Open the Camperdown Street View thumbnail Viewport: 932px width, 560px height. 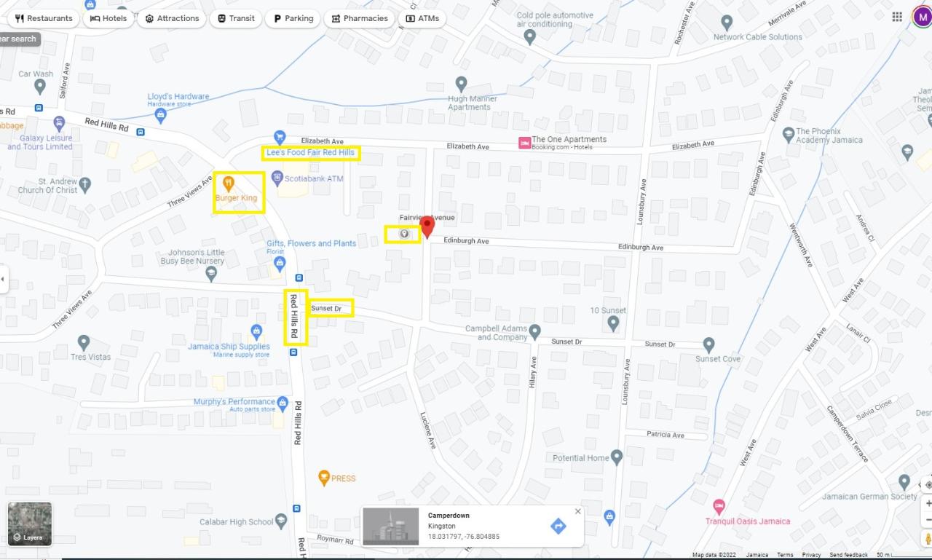[x=391, y=526]
